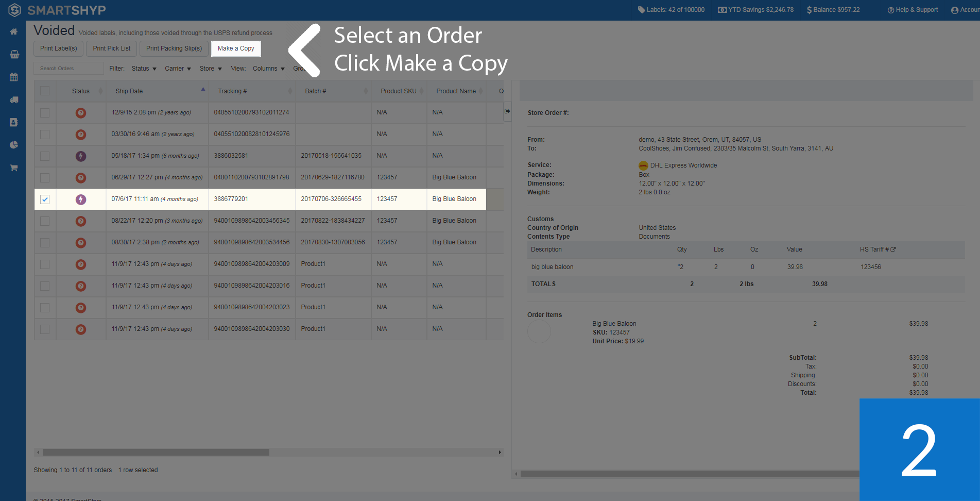Viewport: 980px width, 501px height.
Task: Sort the table by Product SKU column
Action: tap(399, 91)
